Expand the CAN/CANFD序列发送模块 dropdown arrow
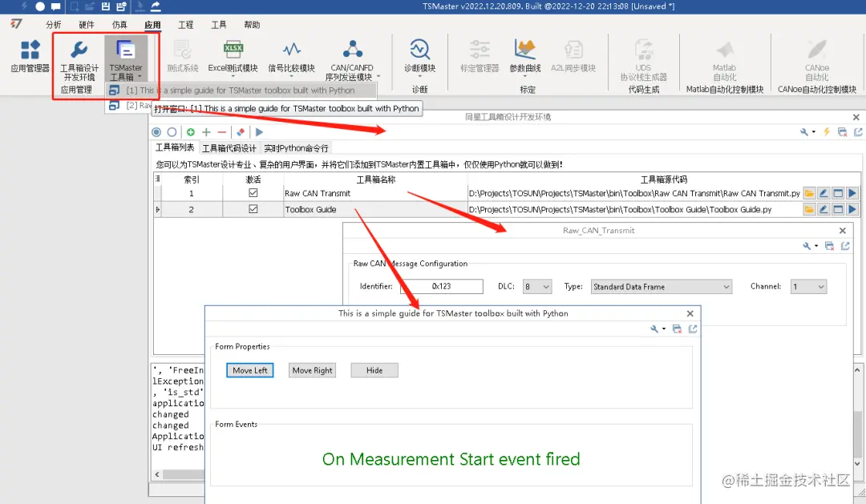 pyautogui.click(x=378, y=76)
